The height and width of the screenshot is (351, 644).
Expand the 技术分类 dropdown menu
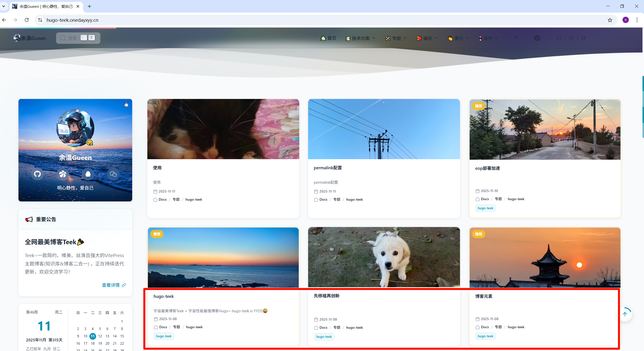click(360, 38)
